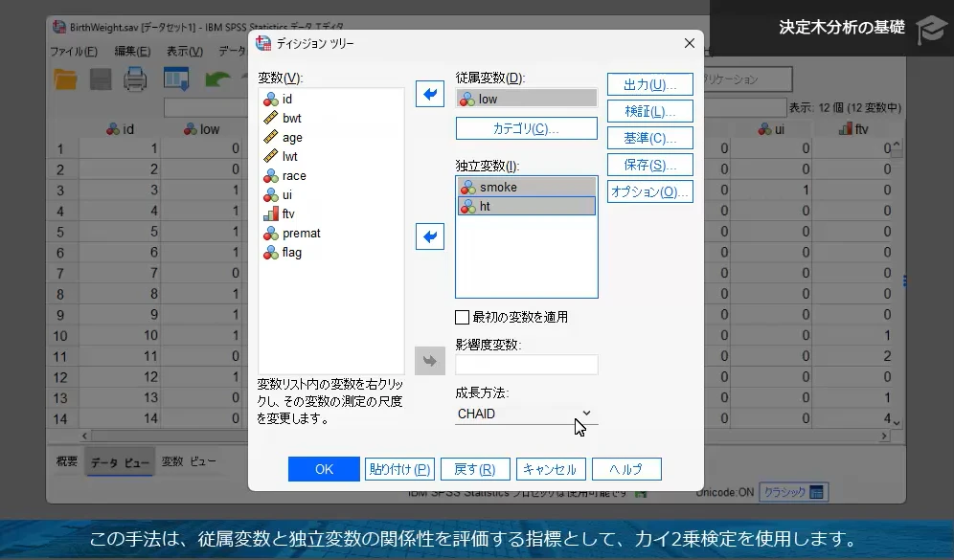Select the データビュー tab

pos(120,461)
